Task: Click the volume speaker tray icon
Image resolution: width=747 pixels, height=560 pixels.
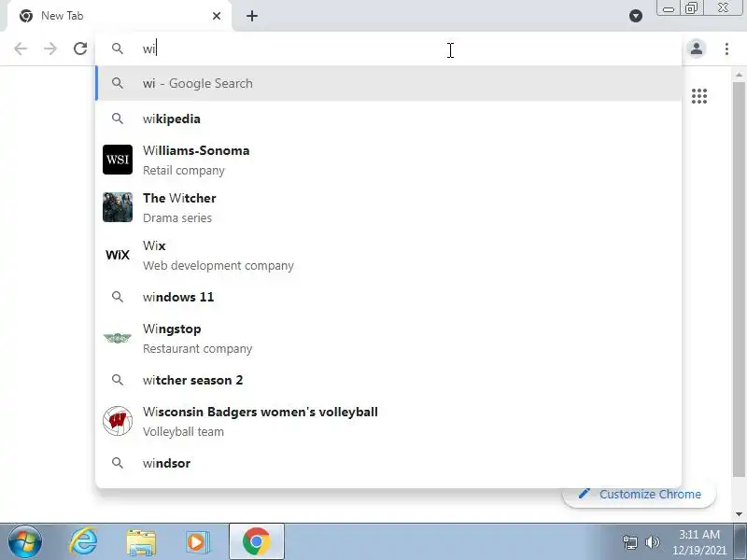Action: point(652,542)
